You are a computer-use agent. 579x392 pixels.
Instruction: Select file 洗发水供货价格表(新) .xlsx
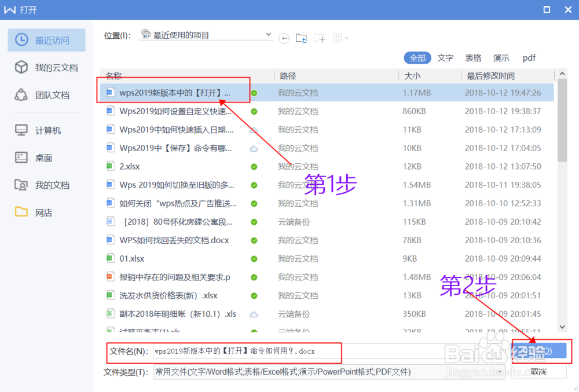coord(327,296)
